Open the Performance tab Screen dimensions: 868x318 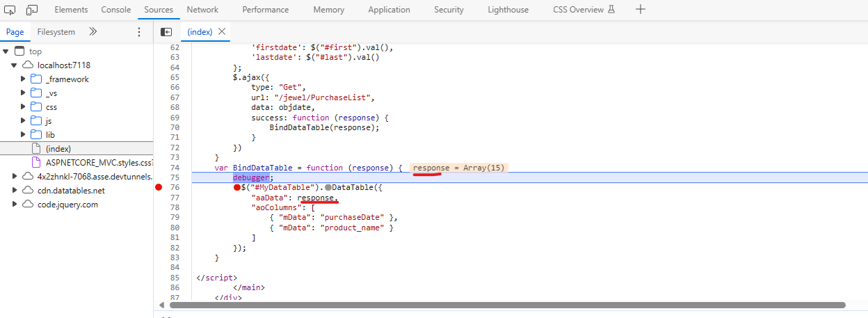tap(265, 10)
